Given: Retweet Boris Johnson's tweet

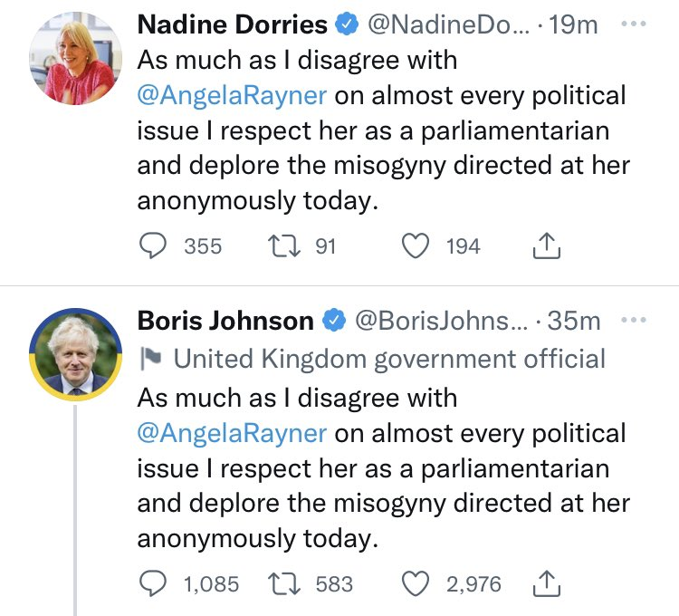Looking at the screenshot, I should pyautogui.click(x=288, y=585).
